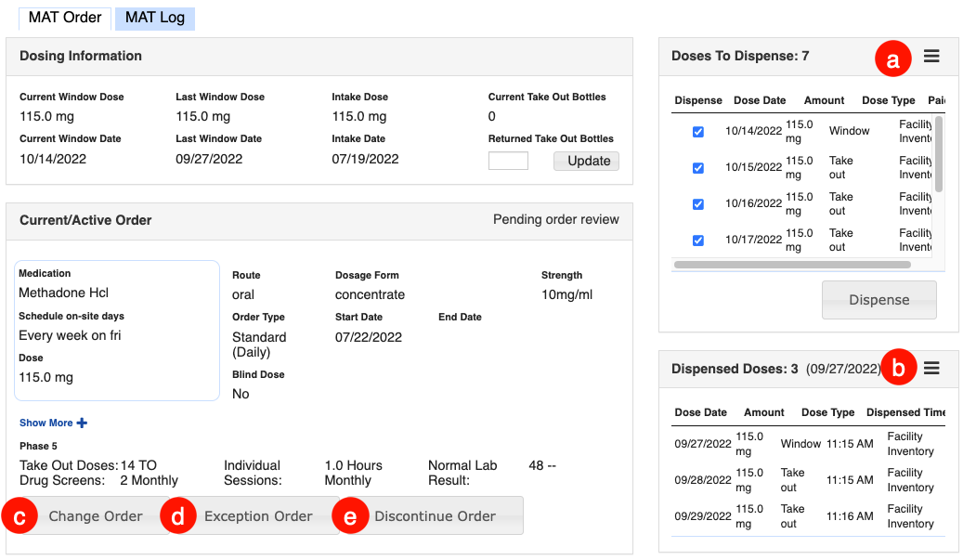
Task: Uncheck the 10/14/2022 window dose checkbox
Action: tap(698, 132)
